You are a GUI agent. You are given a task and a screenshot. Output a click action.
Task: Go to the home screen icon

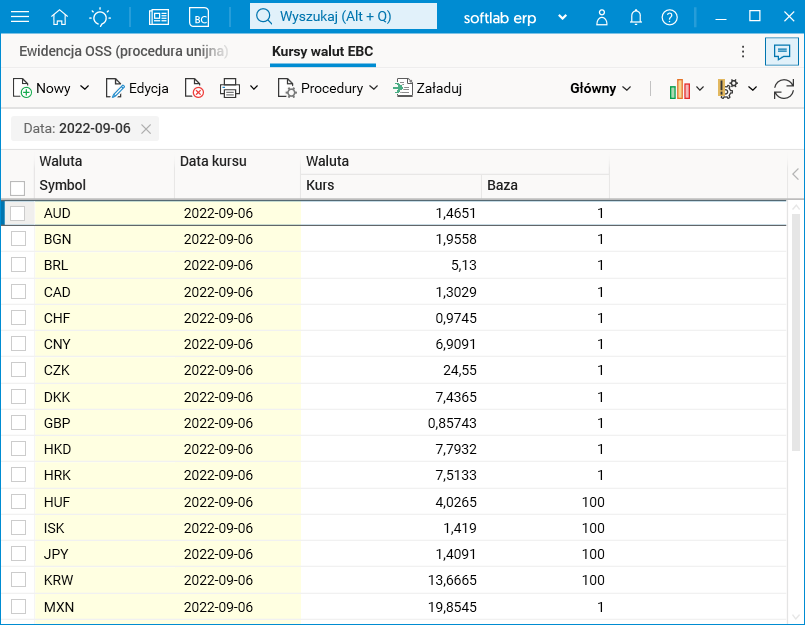tap(60, 17)
